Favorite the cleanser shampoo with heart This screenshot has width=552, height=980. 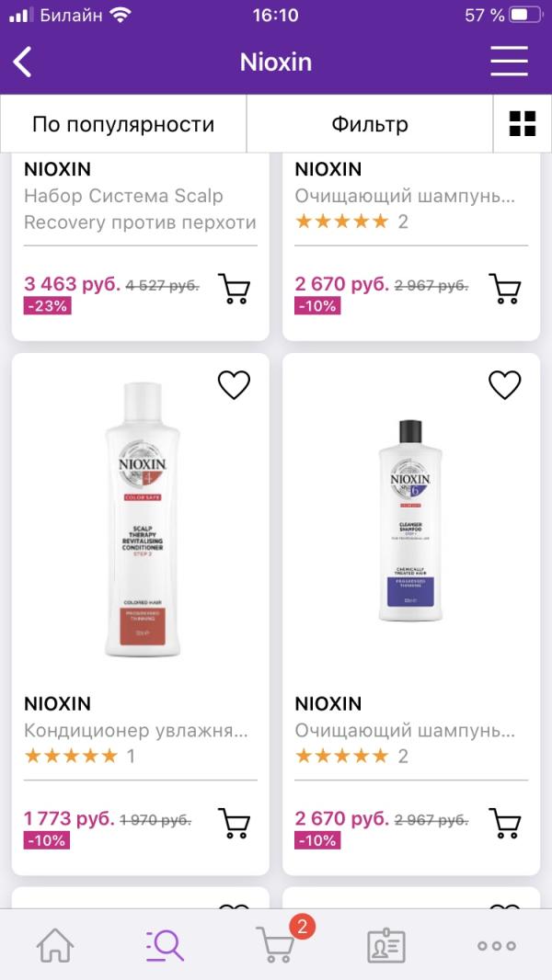point(504,385)
